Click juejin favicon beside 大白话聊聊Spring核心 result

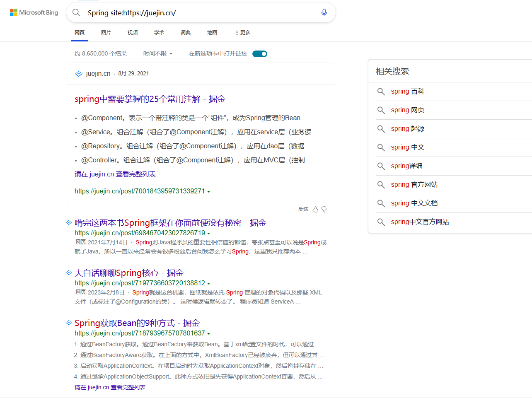pos(69,273)
